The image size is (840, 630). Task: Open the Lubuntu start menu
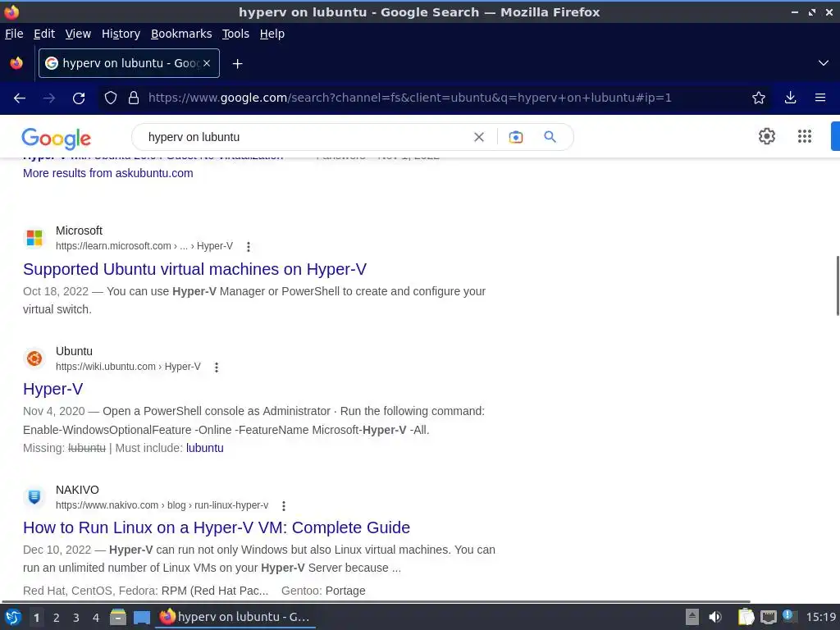(x=12, y=617)
